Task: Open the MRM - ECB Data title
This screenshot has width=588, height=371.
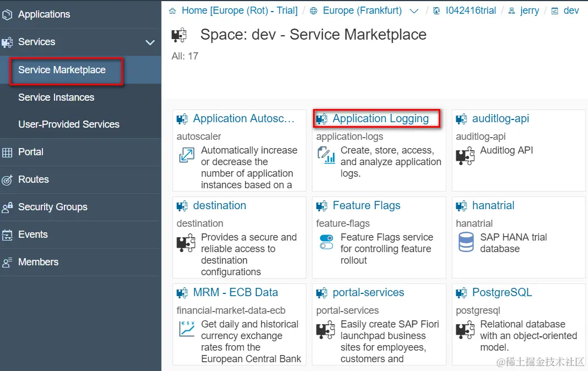Action: coord(235,292)
